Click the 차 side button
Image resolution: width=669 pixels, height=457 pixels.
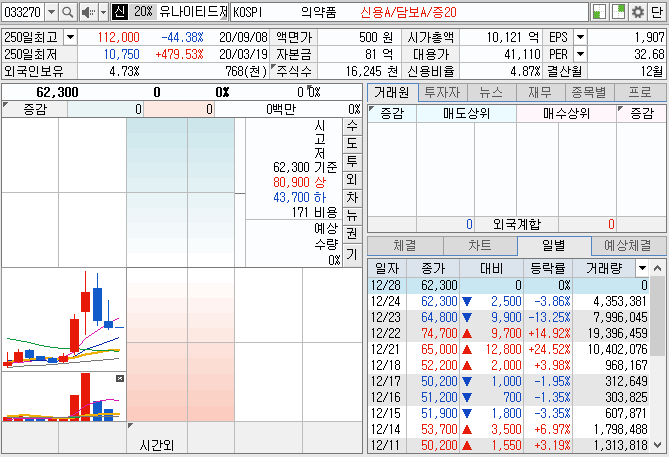point(352,198)
